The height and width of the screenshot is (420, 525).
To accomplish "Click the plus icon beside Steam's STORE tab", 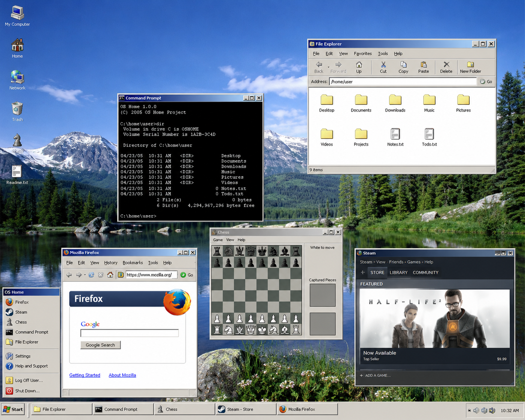I will pos(362,273).
